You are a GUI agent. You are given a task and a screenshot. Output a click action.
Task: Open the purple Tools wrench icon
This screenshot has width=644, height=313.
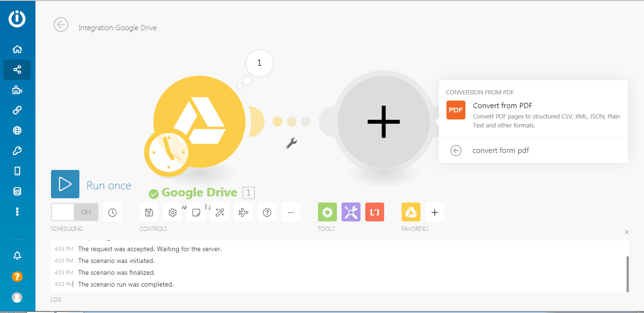click(x=351, y=212)
